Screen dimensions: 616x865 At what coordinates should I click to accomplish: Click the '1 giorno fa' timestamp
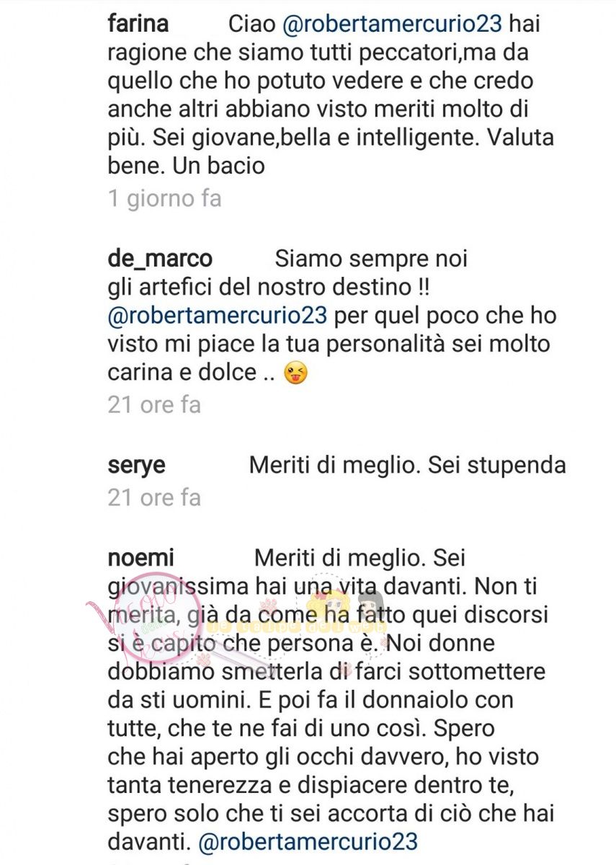pos(164,198)
